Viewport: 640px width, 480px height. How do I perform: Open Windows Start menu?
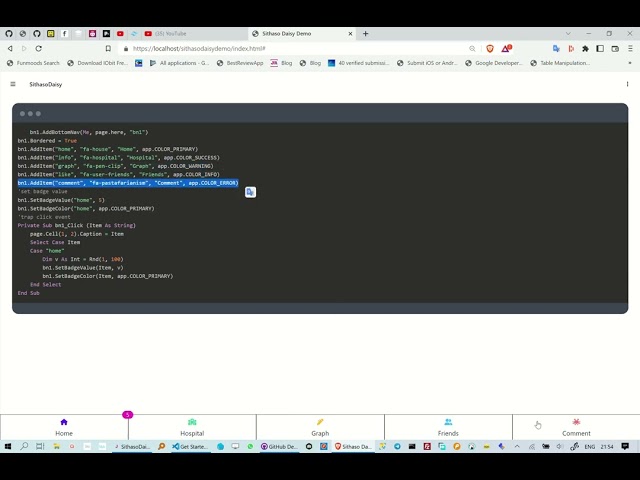coord(8,446)
